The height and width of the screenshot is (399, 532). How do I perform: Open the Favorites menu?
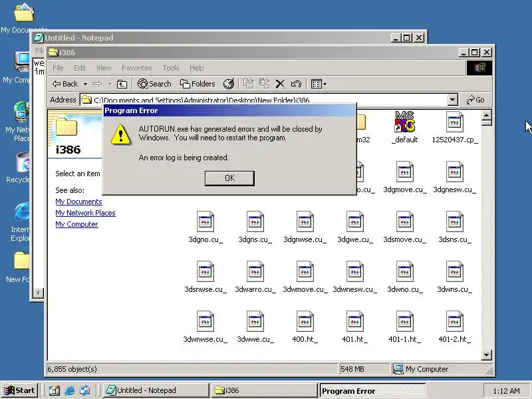tap(137, 68)
